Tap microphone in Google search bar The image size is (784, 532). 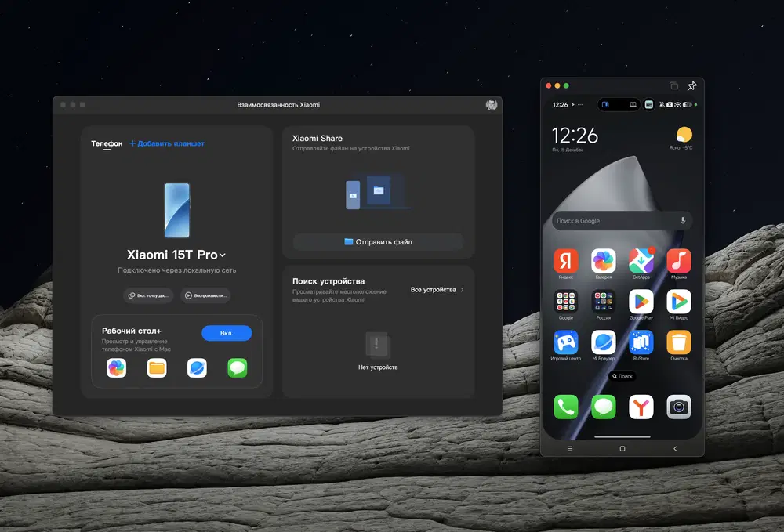[x=683, y=220]
